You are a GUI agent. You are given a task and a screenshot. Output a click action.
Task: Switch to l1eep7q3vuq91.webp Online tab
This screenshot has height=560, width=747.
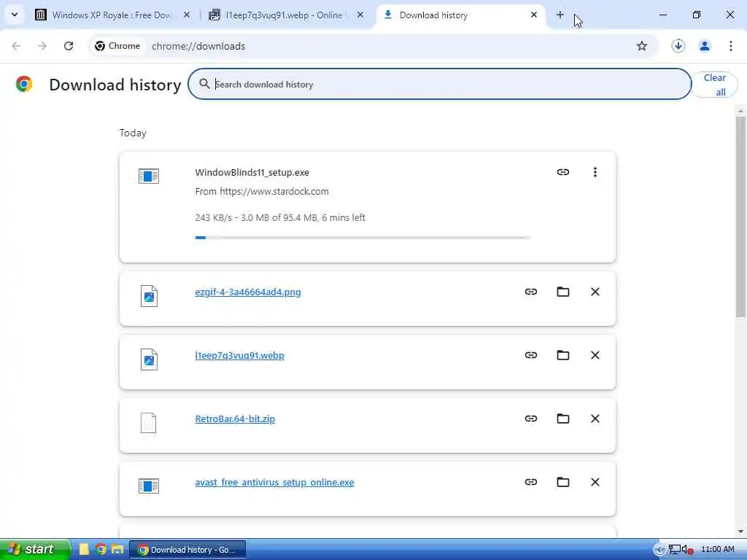(x=287, y=15)
